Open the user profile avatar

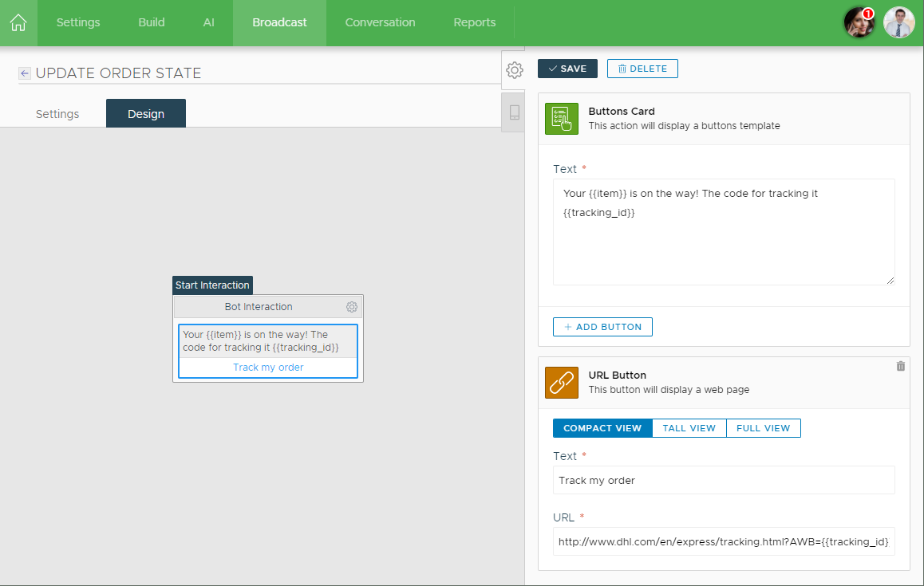(898, 22)
